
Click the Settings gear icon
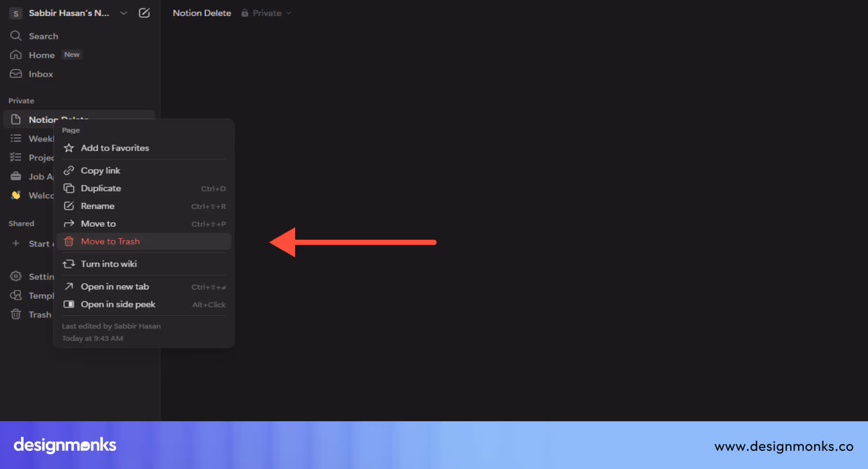[x=16, y=276]
